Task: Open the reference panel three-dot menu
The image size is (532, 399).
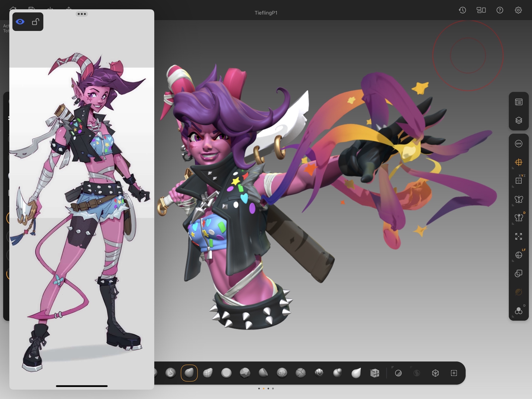Action: [82, 14]
